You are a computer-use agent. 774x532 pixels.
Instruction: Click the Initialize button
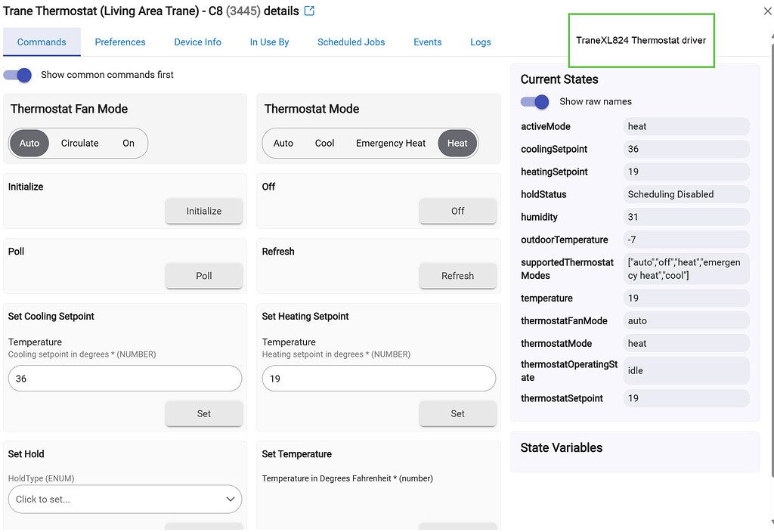203,212
